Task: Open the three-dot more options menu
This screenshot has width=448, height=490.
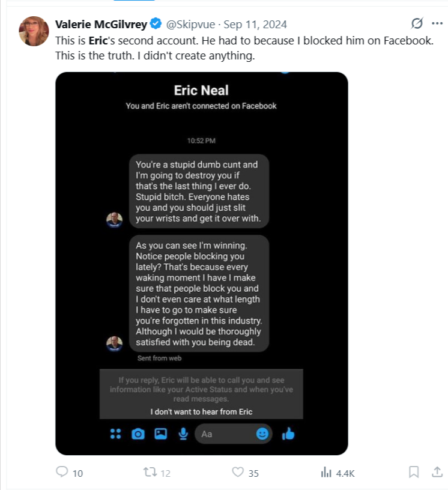Action: tap(437, 24)
